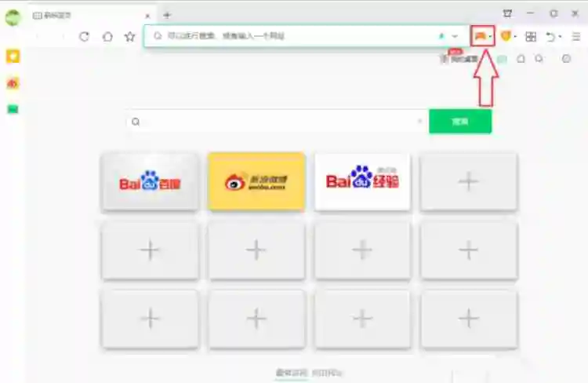Close the current new tab page tab
The image size is (588, 383).
[x=147, y=16]
